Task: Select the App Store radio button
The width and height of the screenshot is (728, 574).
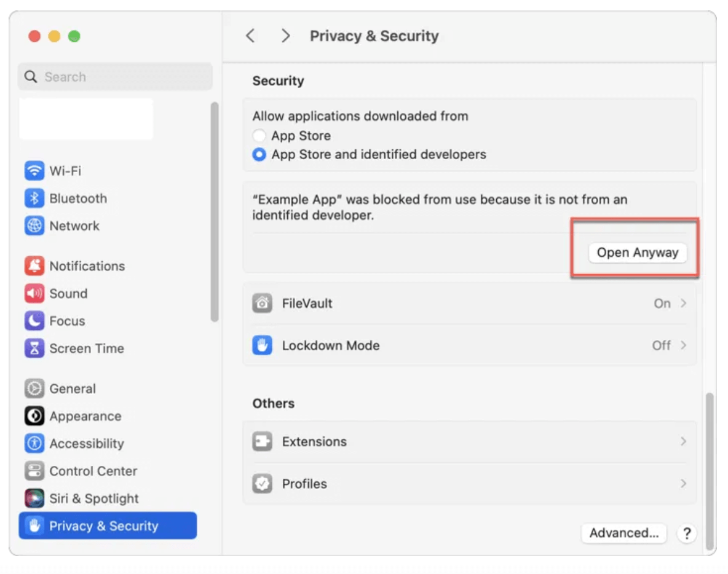Action: (259, 136)
